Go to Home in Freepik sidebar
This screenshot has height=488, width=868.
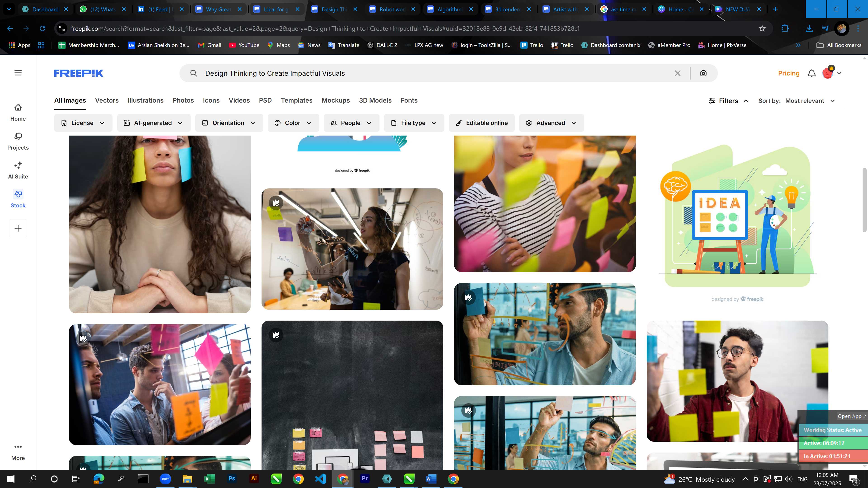click(x=18, y=113)
